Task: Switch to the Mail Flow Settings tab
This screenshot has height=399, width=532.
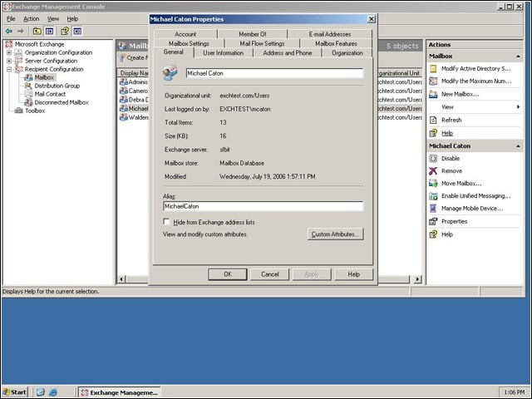Action: [262, 43]
